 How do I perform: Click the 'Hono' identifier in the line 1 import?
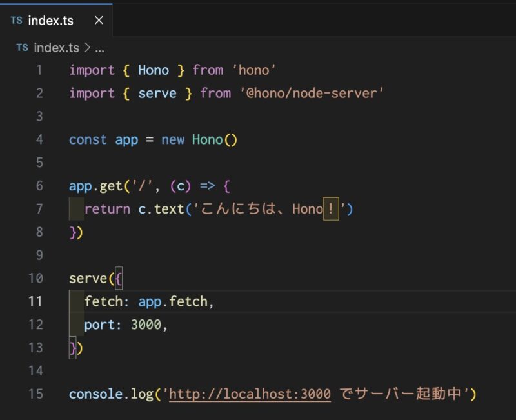coord(154,70)
